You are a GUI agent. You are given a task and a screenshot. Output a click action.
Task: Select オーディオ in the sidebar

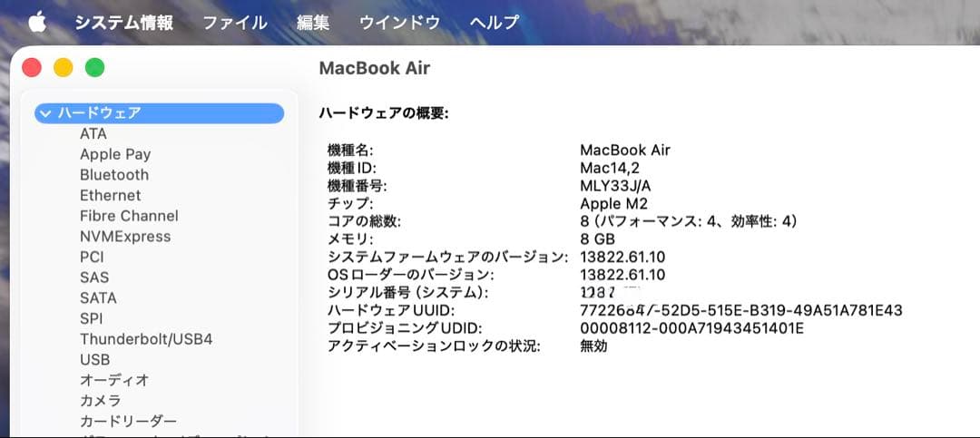point(114,380)
